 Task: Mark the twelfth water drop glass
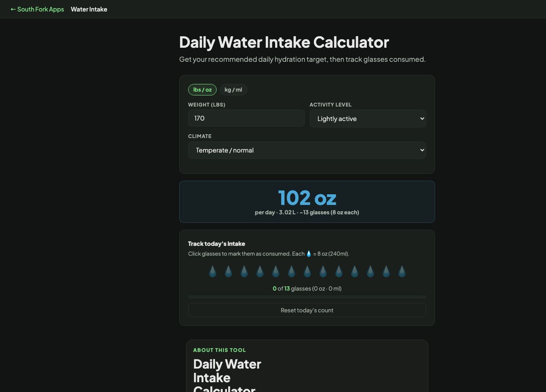click(x=386, y=271)
